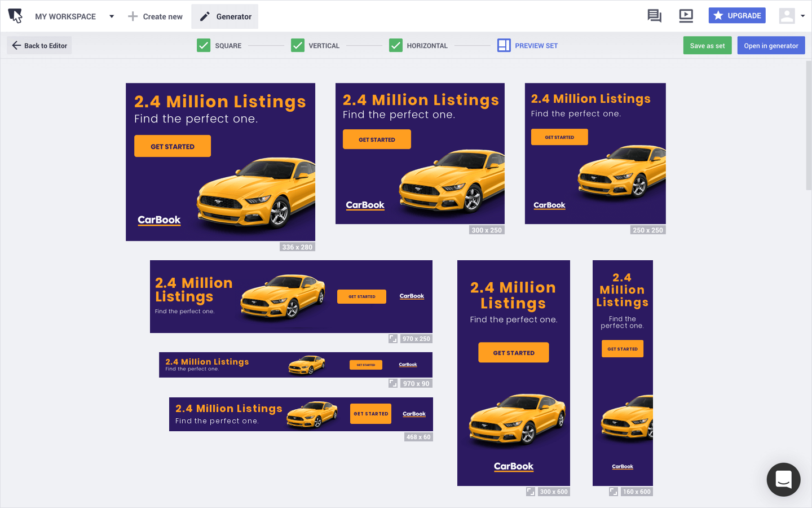812x508 pixels.
Task: Select the 336 x 280 banner preview
Action: click(220, 162)
